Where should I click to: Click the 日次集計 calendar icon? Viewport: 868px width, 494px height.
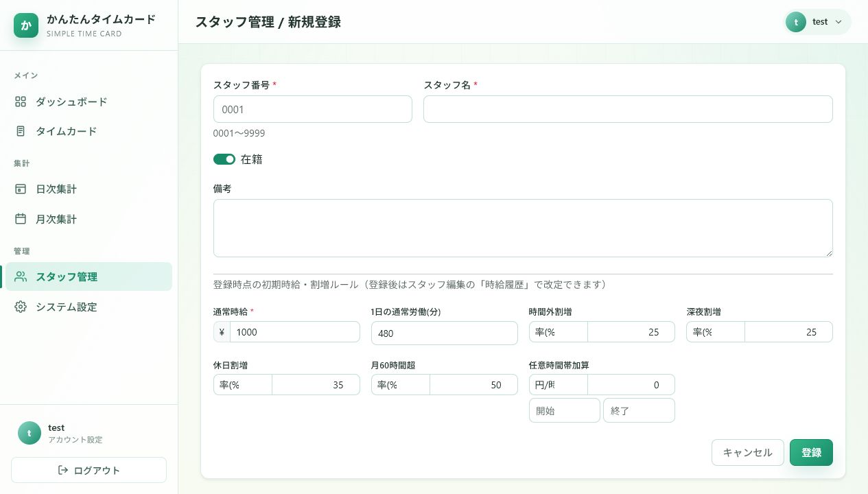click(x=21, y=189)
